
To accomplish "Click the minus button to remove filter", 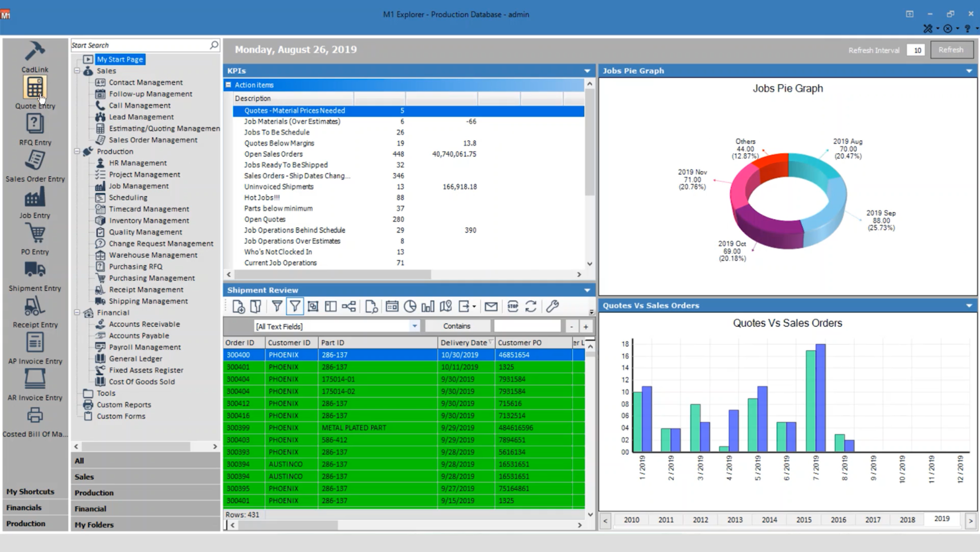I will point(571,326).
